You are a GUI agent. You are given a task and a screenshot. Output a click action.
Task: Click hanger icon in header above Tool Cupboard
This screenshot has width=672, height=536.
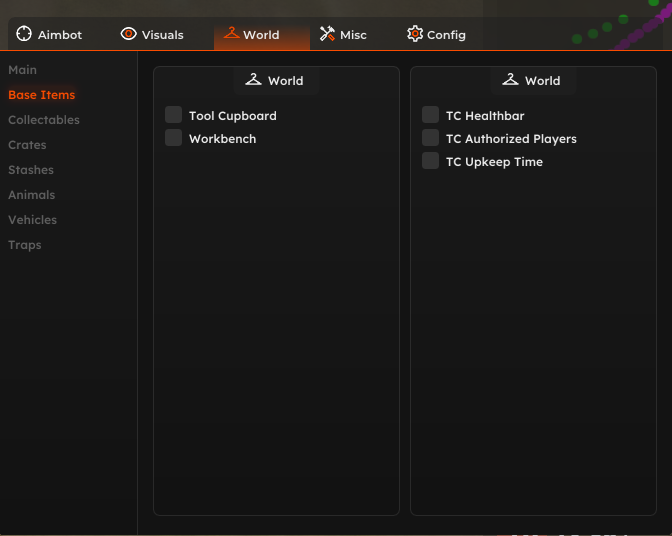click(x=253, y=80)
